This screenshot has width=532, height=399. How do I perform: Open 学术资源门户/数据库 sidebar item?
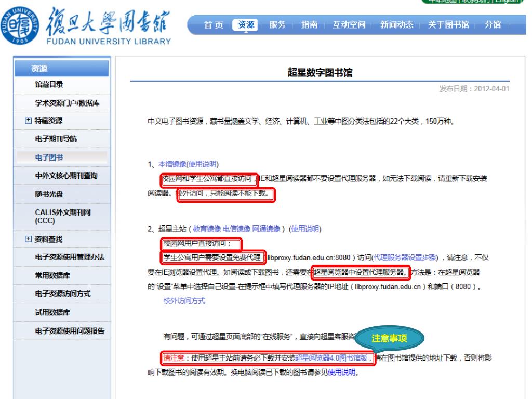click(67, 103)
